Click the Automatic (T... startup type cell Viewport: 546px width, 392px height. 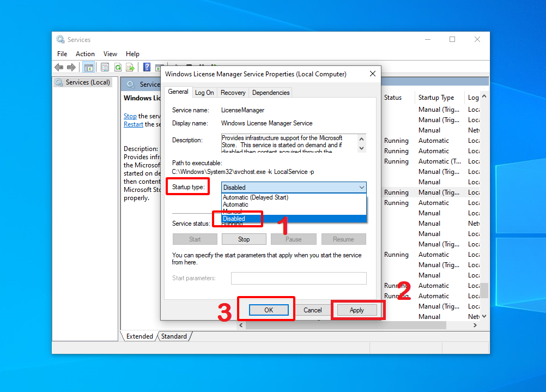(439, 161)
